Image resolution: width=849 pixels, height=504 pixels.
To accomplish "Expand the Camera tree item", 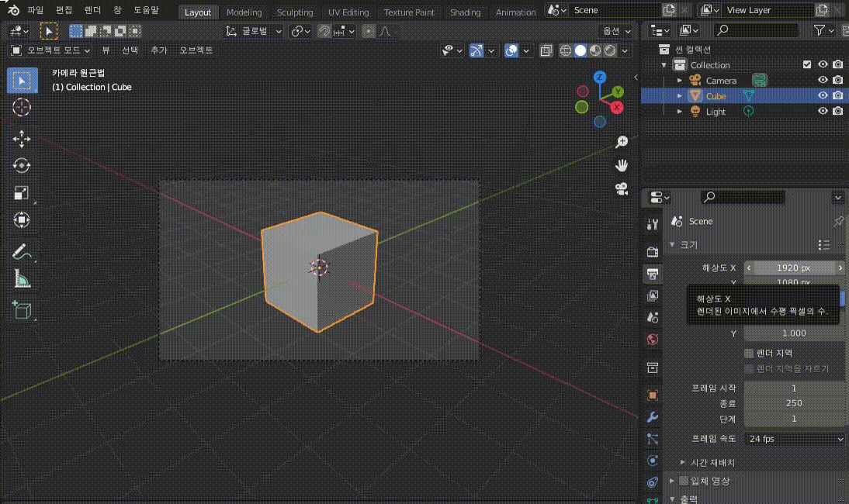I will (680, 80).
